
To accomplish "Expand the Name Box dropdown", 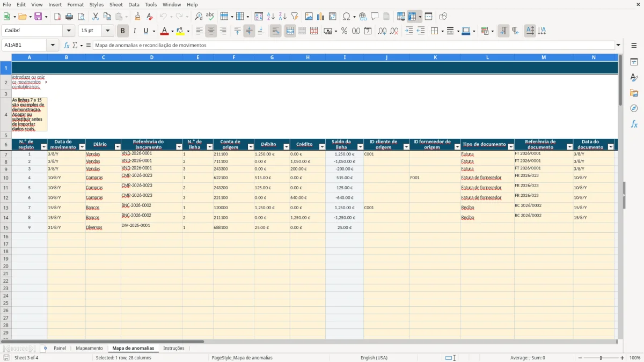I will [x=53, y=45].
